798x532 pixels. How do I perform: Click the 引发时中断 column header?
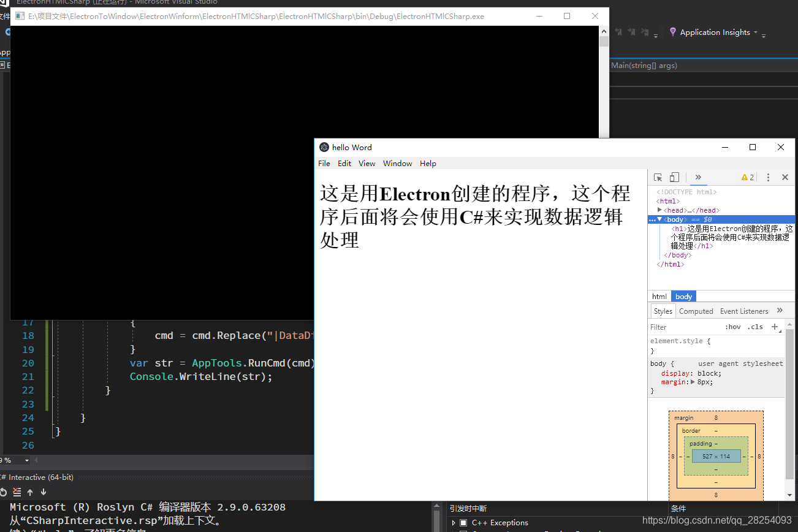coord(468,509)
